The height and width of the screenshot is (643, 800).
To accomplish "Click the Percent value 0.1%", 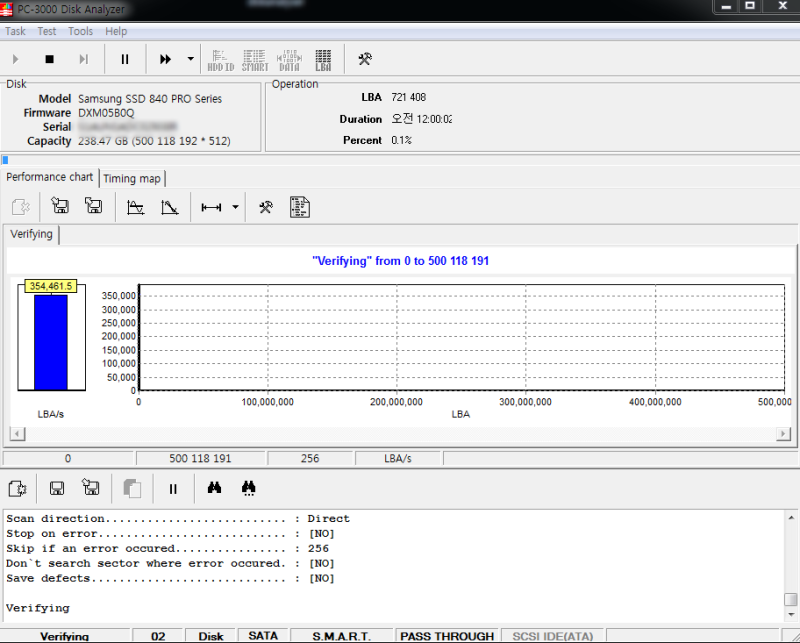I will click(402, 140).
